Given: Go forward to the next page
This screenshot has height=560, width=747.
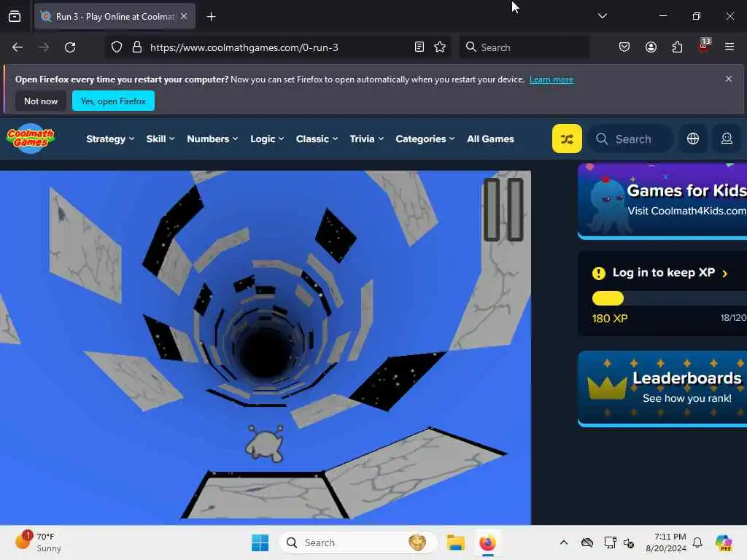Looking at the screenshot, I should [x=43, y=47].
